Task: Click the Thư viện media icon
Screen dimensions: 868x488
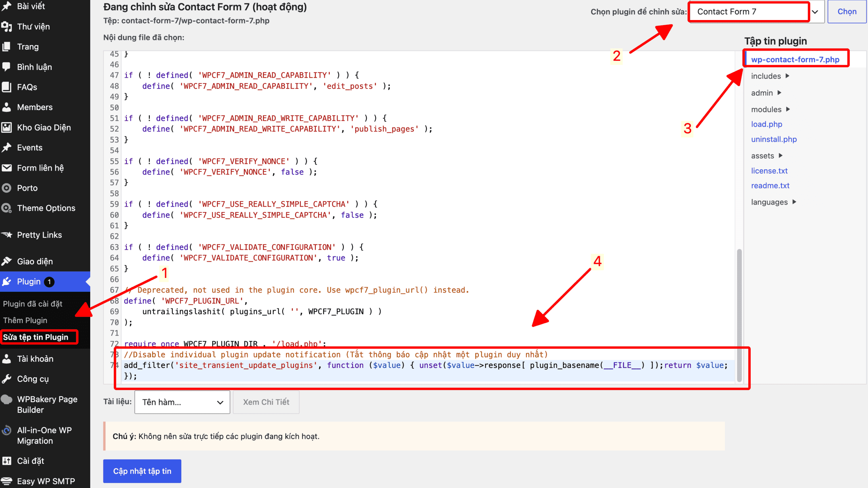Action: click(x=7, y=26)
